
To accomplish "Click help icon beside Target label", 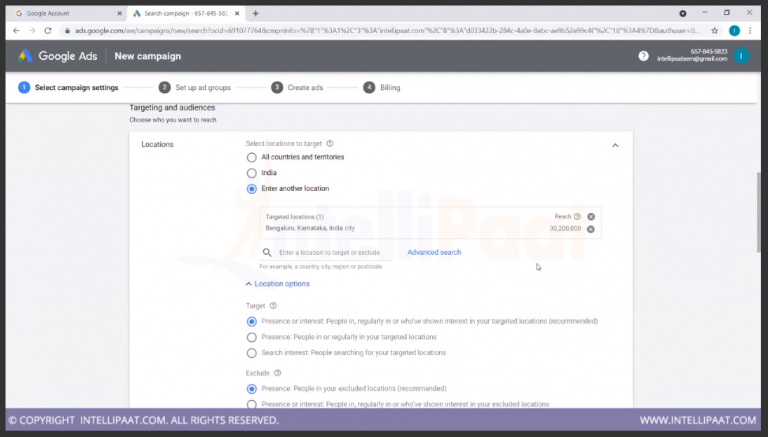I will [273, 306].
